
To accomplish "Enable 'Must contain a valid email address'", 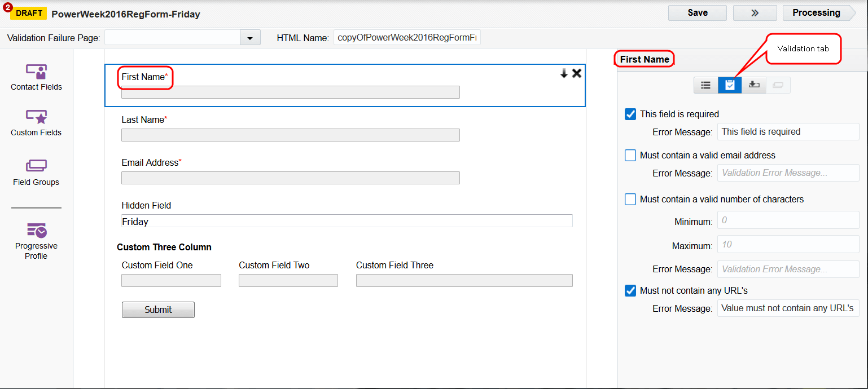I will click(630, 155).
